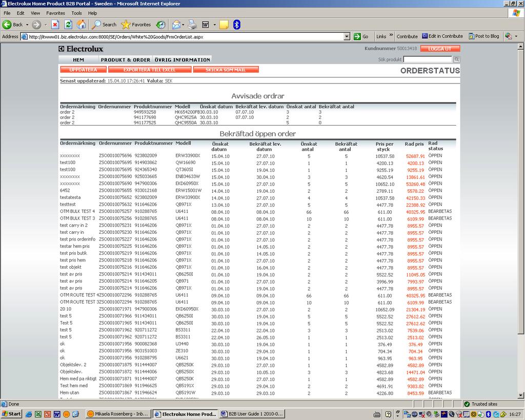
Task: Open Forward button history dropdown arrow
Action: [46, 25]
